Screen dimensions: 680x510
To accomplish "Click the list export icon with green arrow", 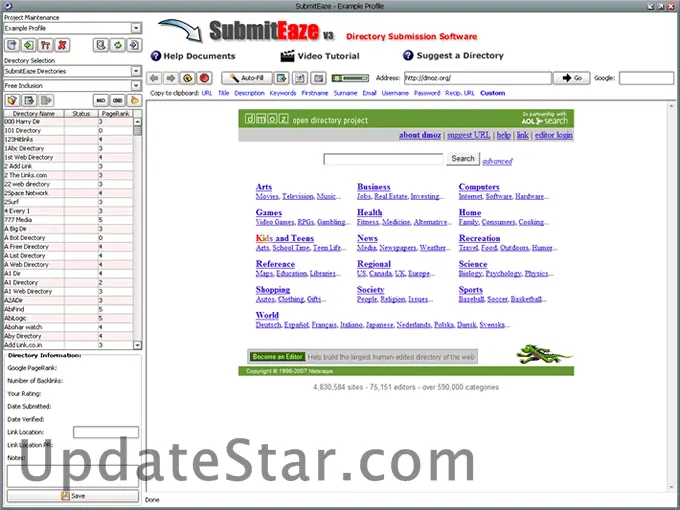I will coord(29,101).
